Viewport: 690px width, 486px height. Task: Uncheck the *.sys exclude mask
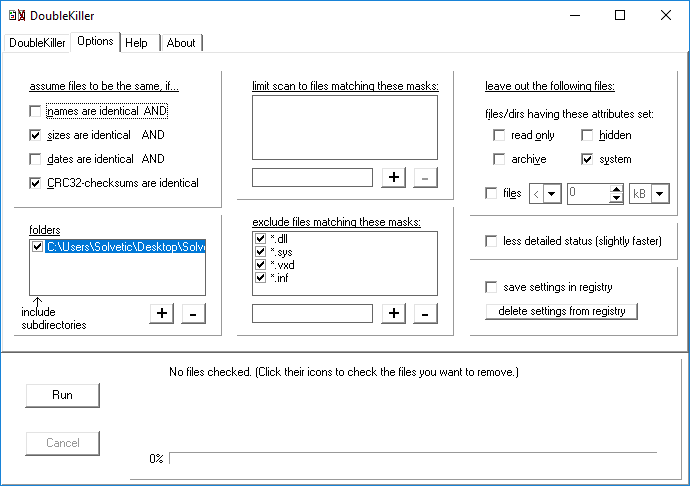point(261,251)
